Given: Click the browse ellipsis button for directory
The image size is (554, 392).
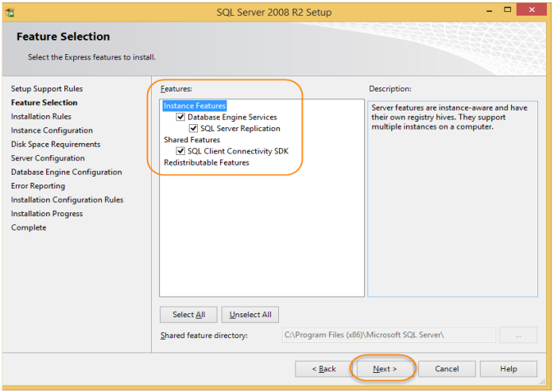Looking at the screenshot, I should pos(518,335).
